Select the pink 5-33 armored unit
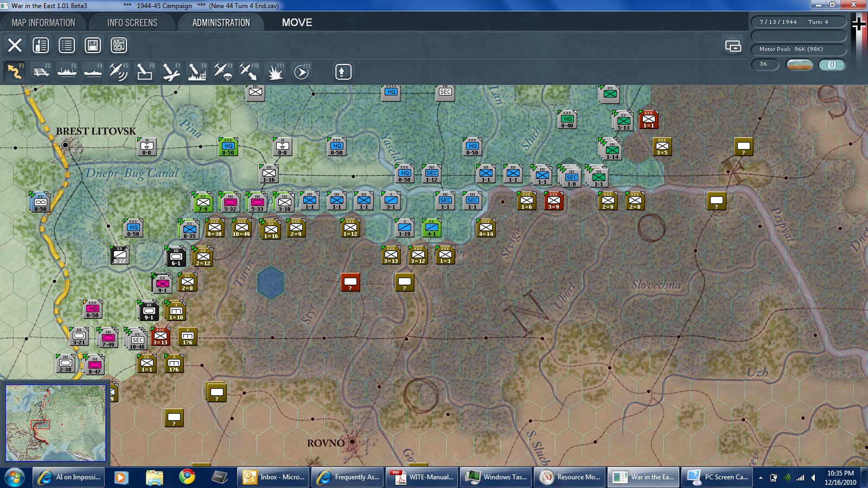The height and width of the screenshot is (488, 868). (257, 202)
